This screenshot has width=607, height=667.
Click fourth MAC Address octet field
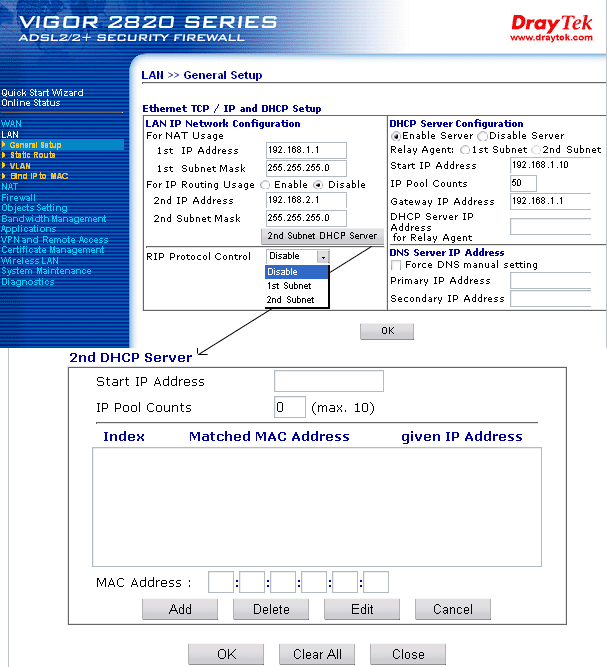point(314,582)
